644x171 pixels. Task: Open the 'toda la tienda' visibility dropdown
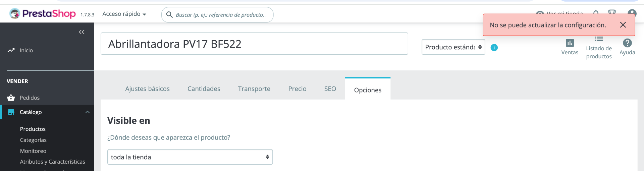click(190, 157)
